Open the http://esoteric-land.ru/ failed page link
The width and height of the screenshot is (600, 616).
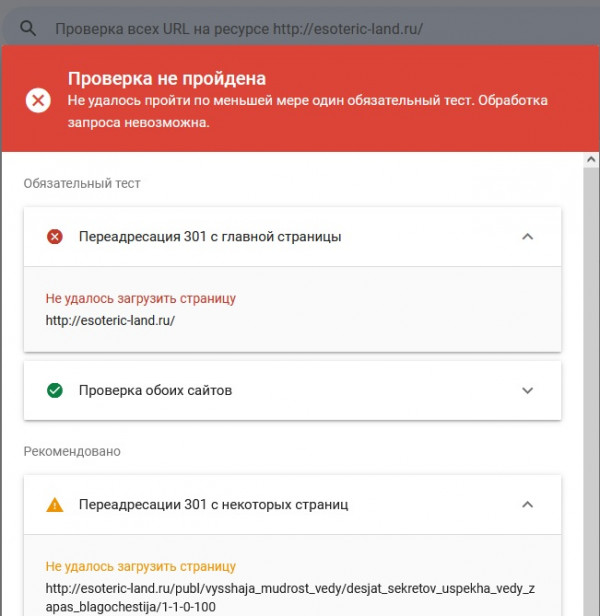coord(110,321)
